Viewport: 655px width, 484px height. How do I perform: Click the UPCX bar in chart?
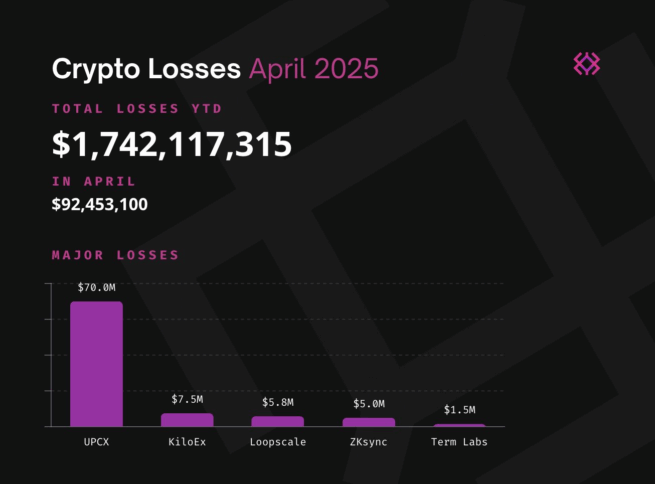pos(96,364)
